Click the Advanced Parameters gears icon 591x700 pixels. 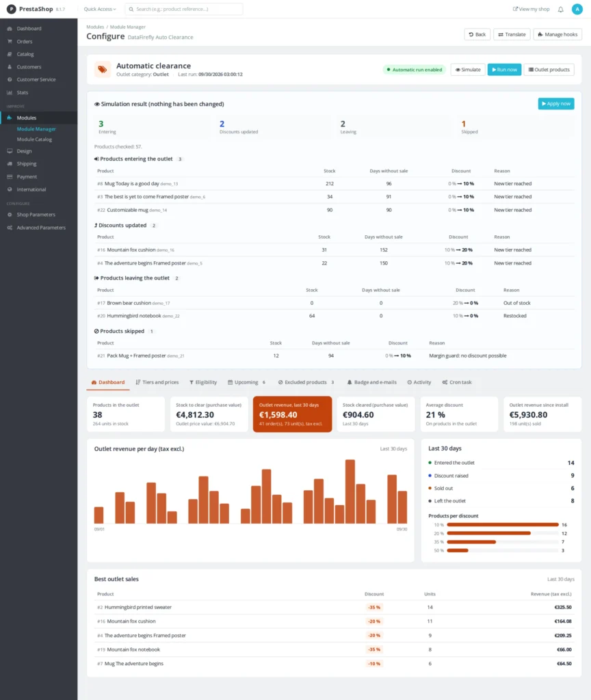[10, 228]
